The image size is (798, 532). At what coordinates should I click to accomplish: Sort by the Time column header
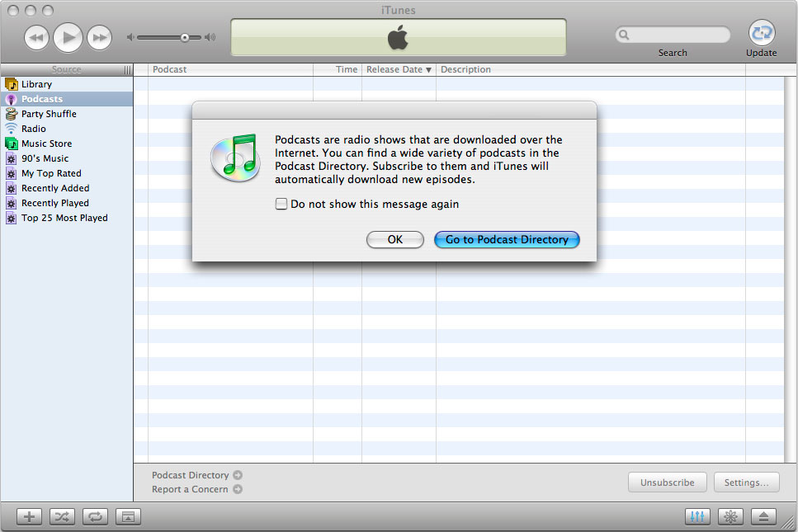pyautogui.click(x=338, y=69)
